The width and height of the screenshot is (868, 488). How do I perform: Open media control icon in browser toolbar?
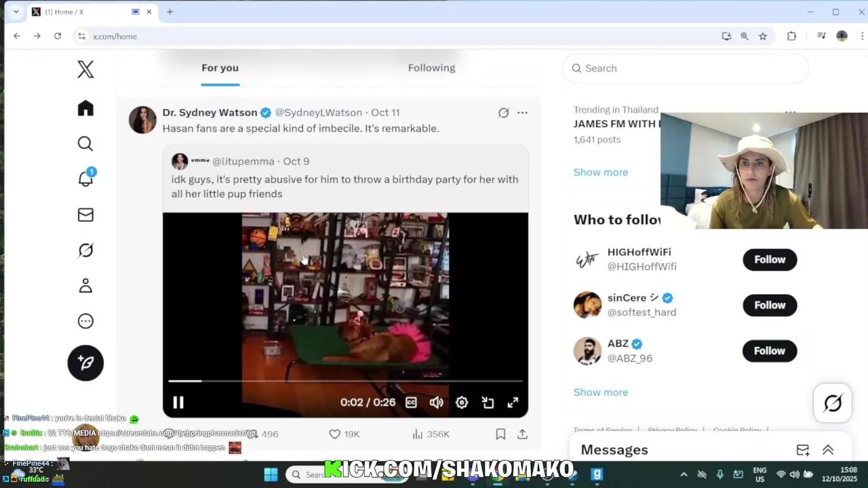821,37
